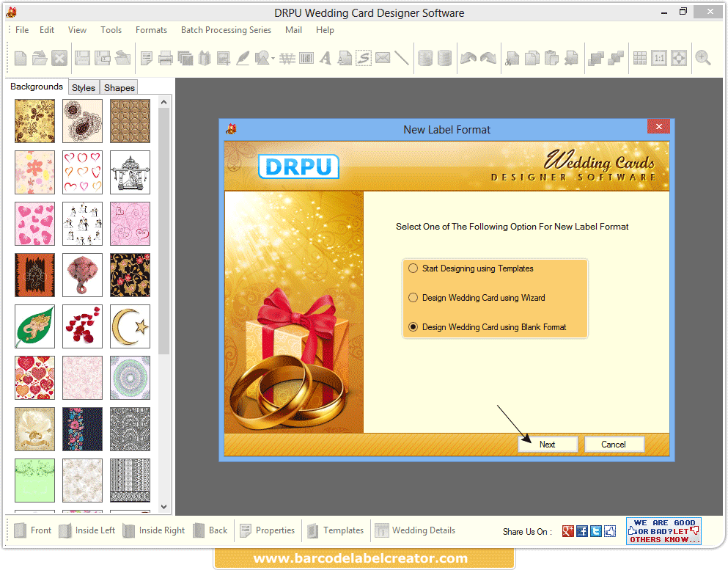Click the envelope mail icon in toolbar
728x570 pixels.
tap(383, 58)
